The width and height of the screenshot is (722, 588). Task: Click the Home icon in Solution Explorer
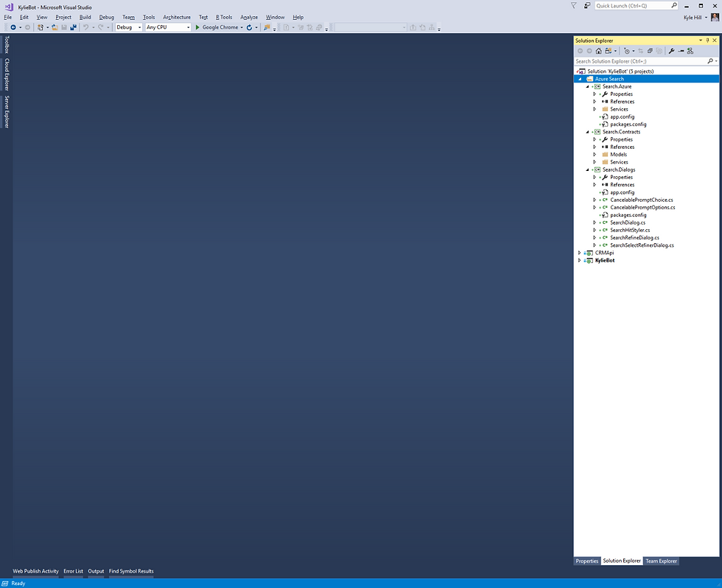click(x=598, y=51)
